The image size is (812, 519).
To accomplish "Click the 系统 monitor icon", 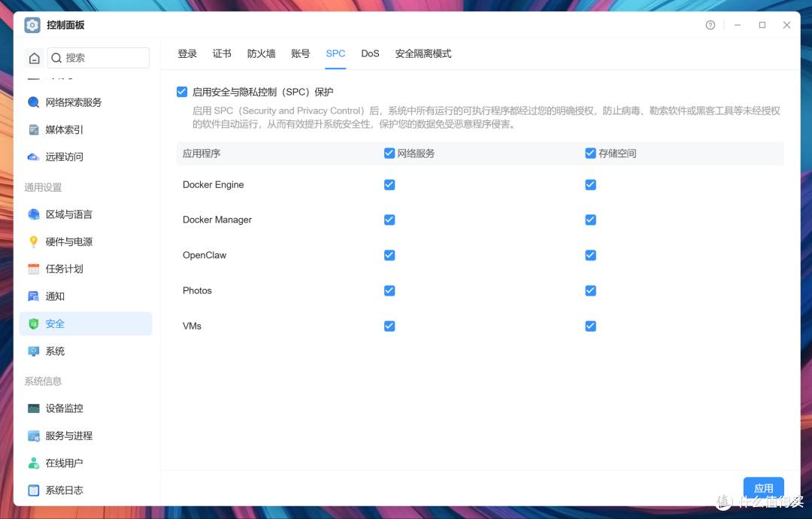I will click(34, 351).
